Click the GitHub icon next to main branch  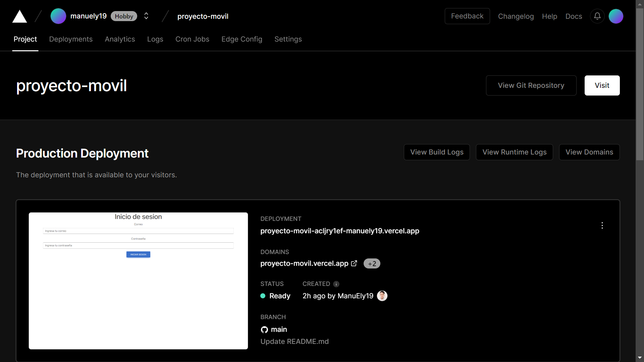264,329
